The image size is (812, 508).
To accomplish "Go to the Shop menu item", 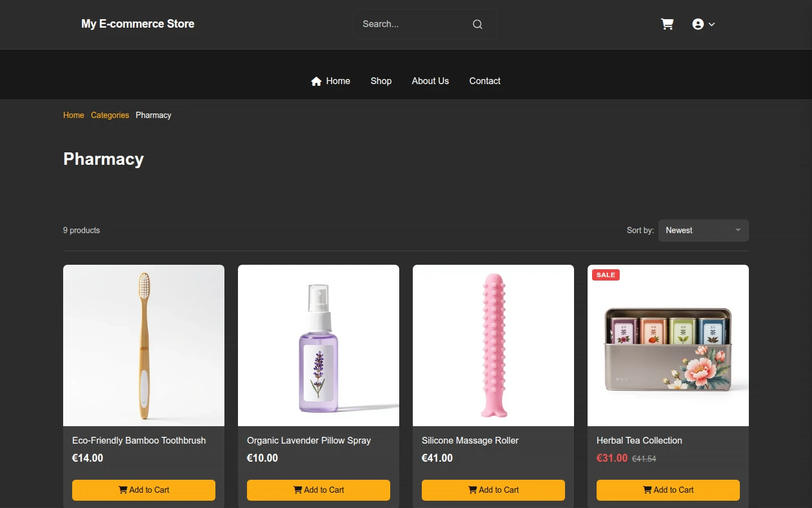I will coord(381,81).
